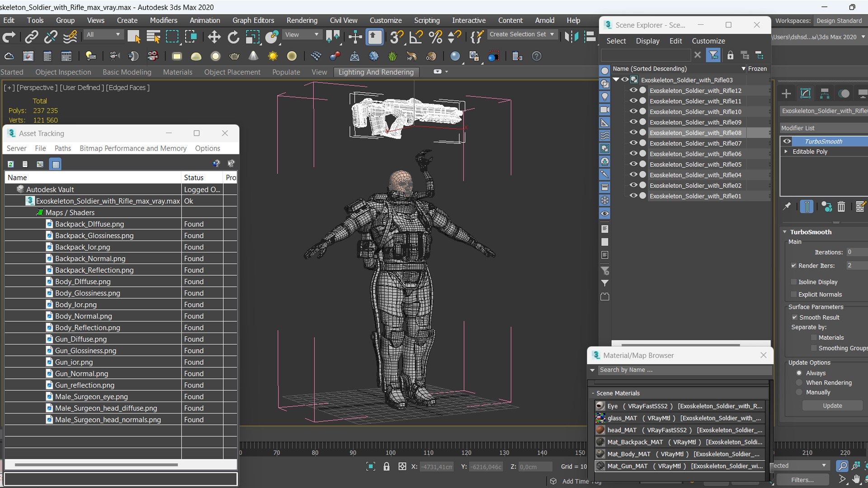Toggle TurboSmooth modifier eye icon

787,141
